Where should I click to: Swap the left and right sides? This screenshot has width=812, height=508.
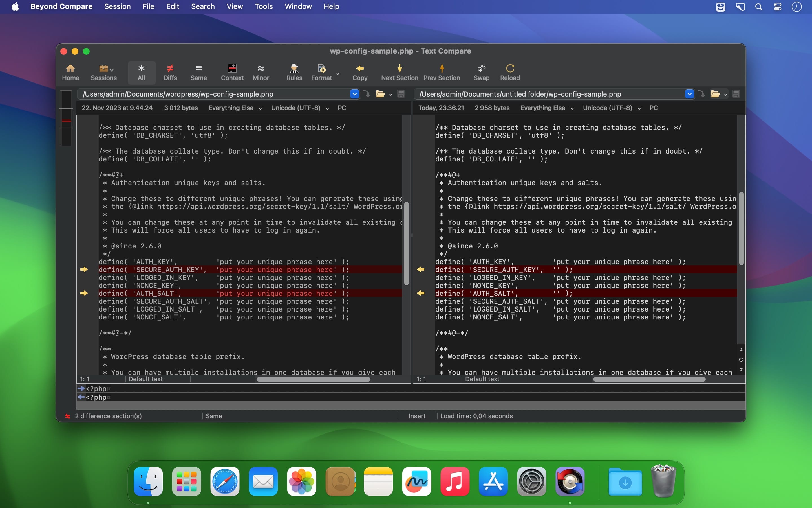coord(482,73)
